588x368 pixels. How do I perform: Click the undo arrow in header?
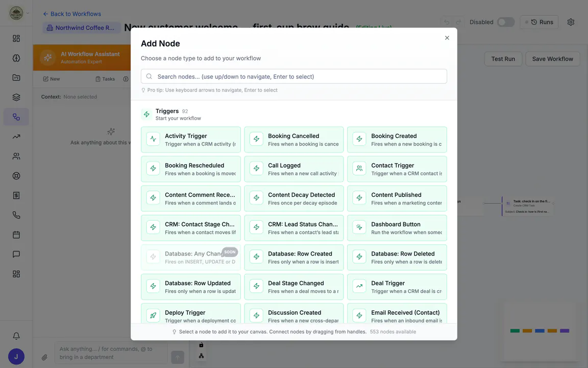pyautogui.click(x=446, y=22)
